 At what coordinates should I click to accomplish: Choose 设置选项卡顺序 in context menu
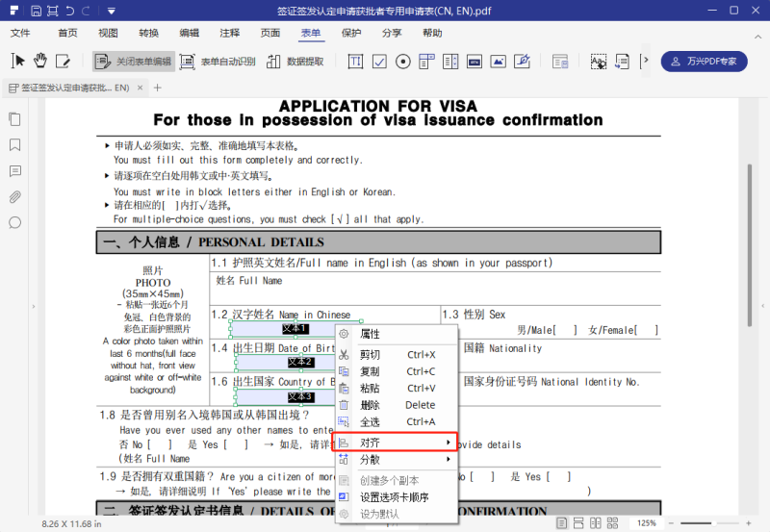[x=397, y=497]
